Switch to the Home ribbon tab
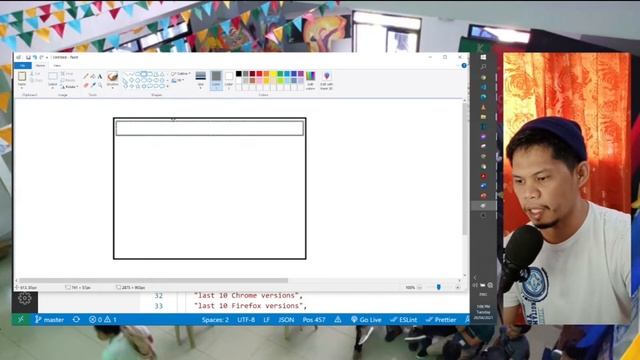Viewport: 640px width, 360px height. (40, 66)
